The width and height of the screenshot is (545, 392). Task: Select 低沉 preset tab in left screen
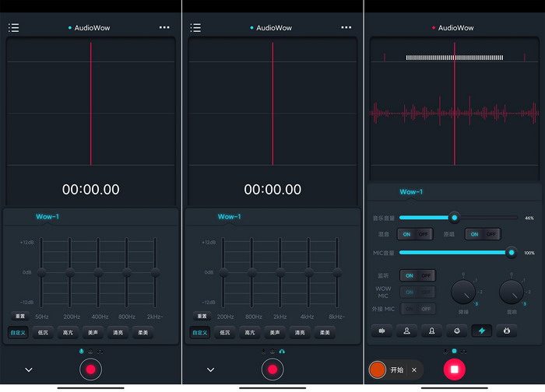coord(43,333)
